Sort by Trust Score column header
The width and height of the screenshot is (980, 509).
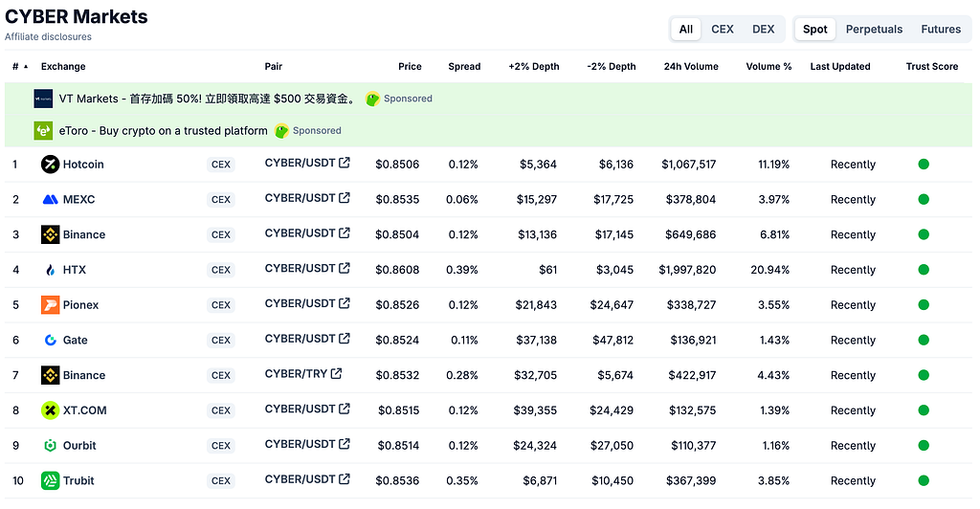pyautogui.click(x=931, y=66)
